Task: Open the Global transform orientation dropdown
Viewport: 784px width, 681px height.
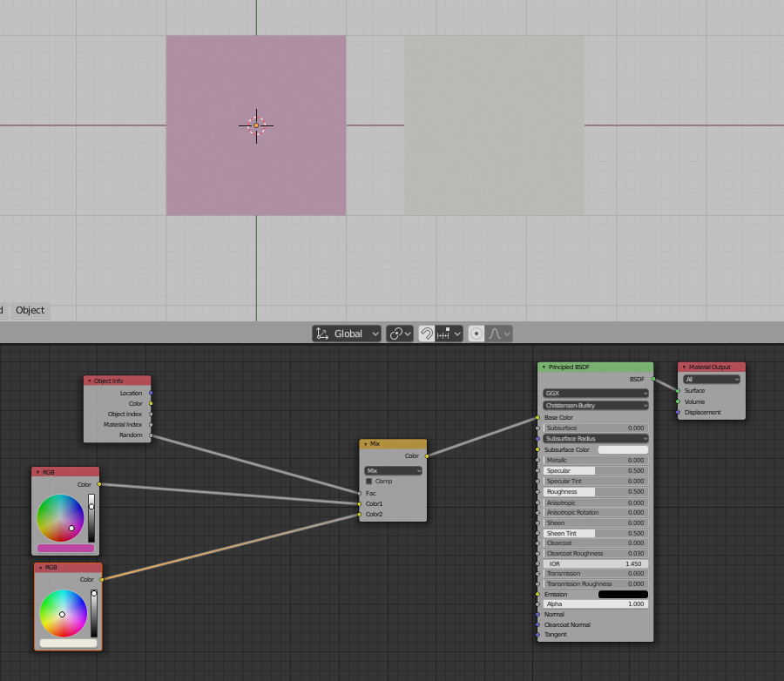Action: click(347, 334)
